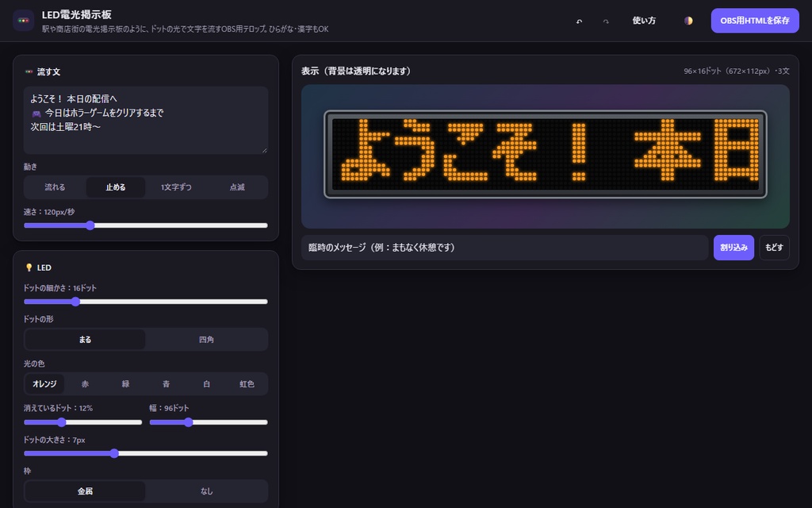The width and height of the screenshot is (812, 508).
Task: Select オレンジ light color
Action: click(44, 384)
